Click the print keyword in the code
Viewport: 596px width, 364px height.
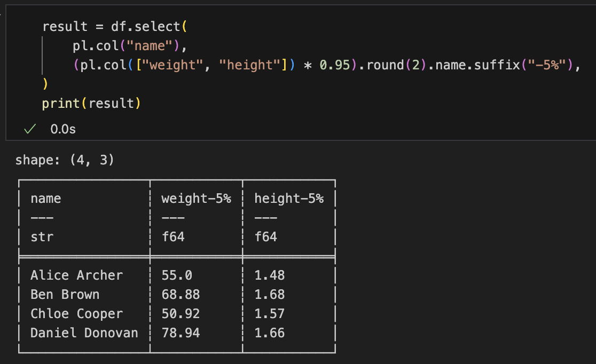click(x=61, y=104)
